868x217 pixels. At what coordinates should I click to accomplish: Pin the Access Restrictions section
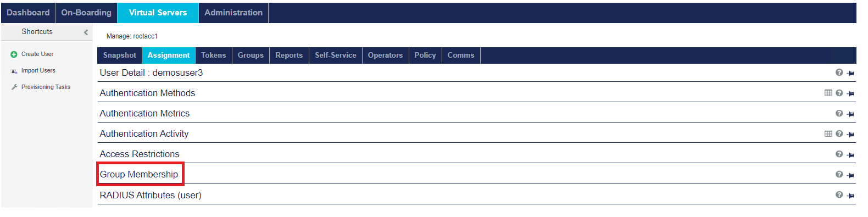[x=850, y=155]
